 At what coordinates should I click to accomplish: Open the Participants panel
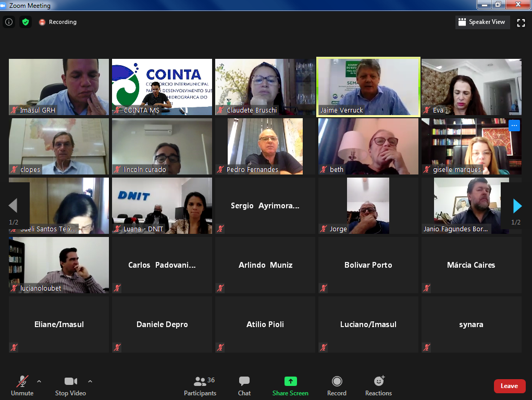pyautogui.click(x=200, y=386)
